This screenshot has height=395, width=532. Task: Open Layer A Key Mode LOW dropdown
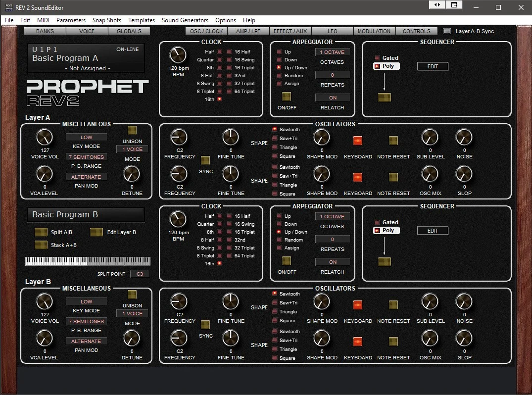click(x=86, y=137)
